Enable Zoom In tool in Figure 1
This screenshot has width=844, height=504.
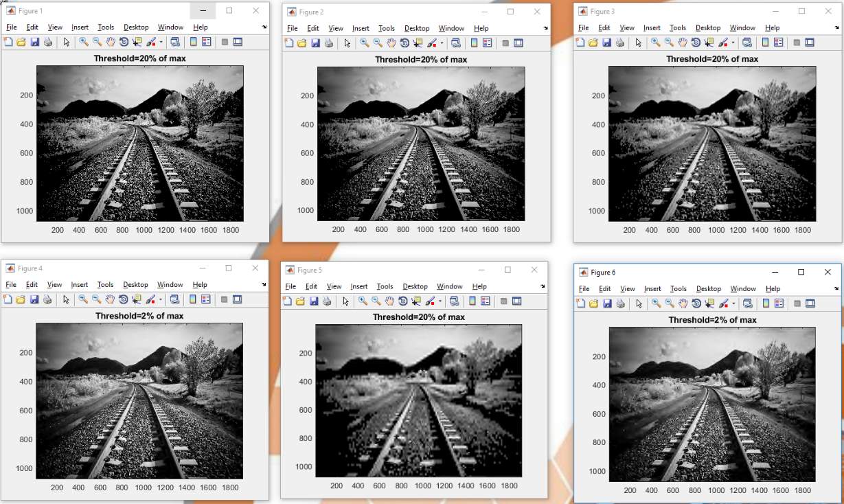click(84, 42)
